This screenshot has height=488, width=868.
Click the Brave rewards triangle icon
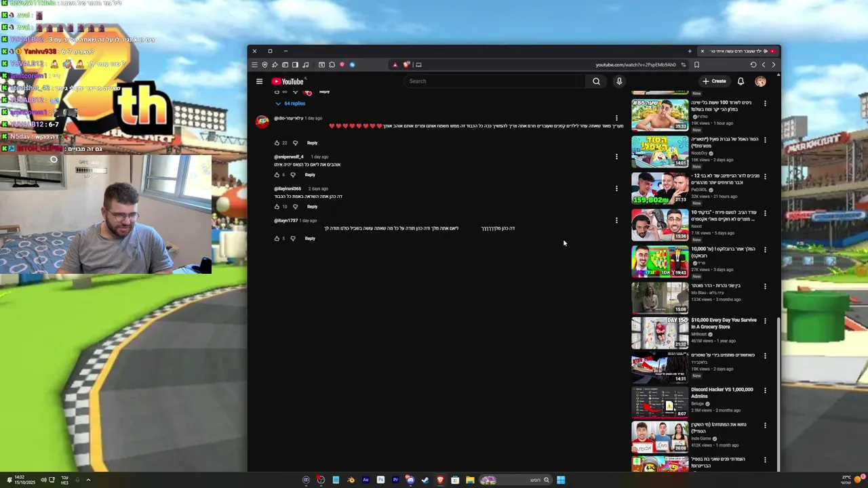[x=395, y=65]
